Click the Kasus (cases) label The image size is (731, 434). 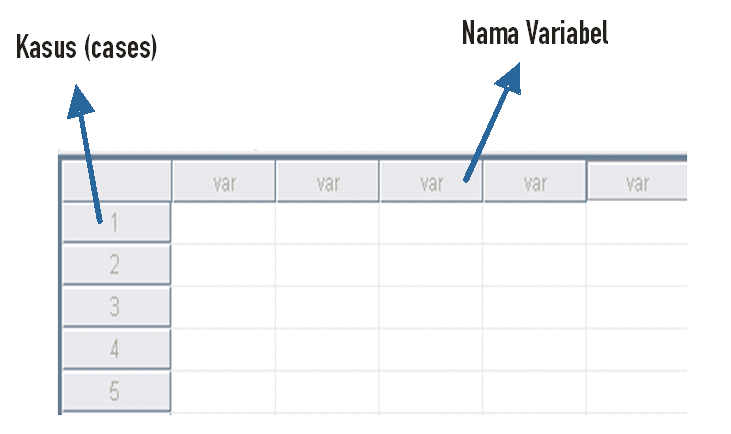click(87, 47)
